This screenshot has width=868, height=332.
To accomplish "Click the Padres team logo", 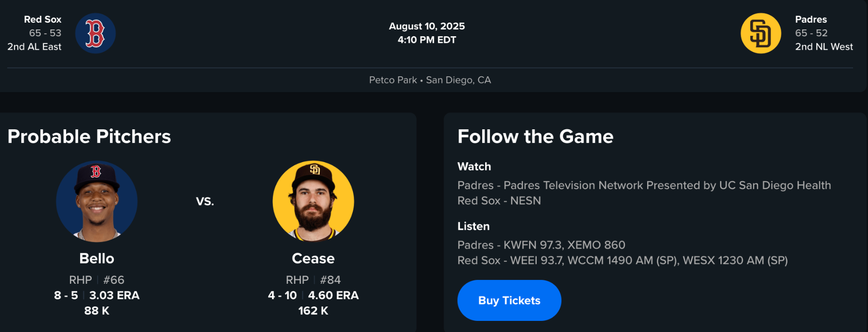I will coord(760,33).
